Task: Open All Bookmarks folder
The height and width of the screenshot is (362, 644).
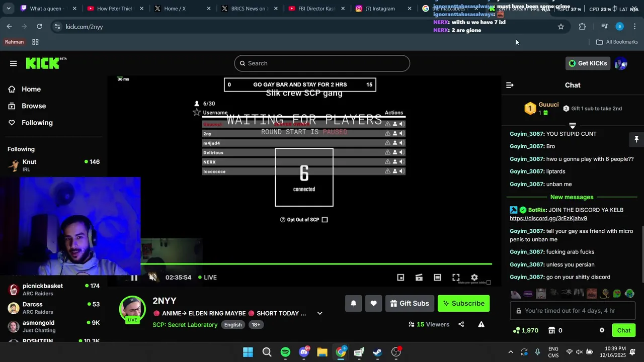Action: tap(617, 42)
